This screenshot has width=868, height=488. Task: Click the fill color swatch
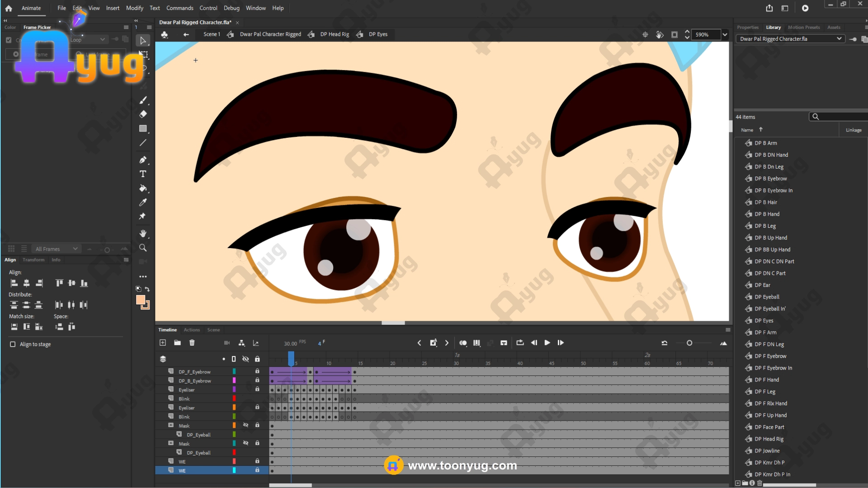pos(141,300)
